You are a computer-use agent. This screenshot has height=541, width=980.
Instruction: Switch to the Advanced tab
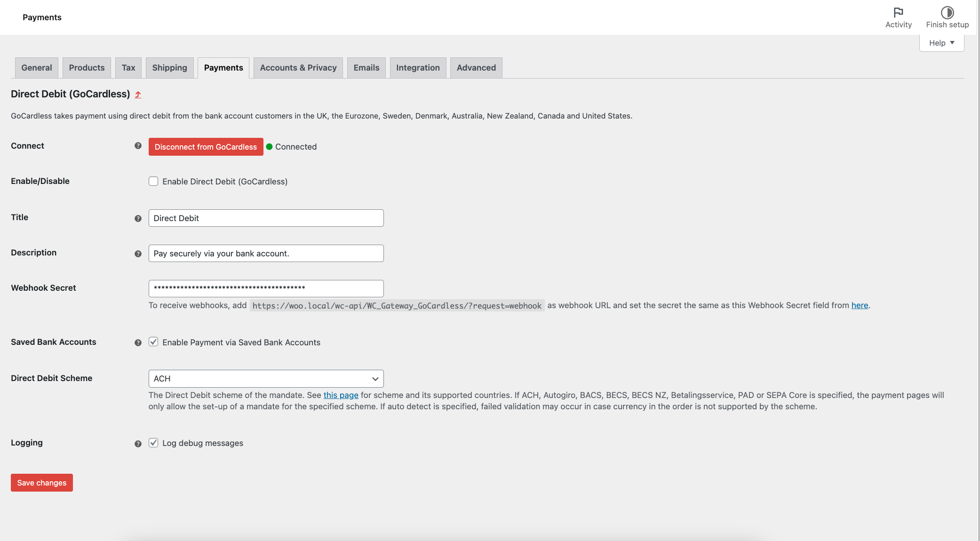click(x=476, y=68)
